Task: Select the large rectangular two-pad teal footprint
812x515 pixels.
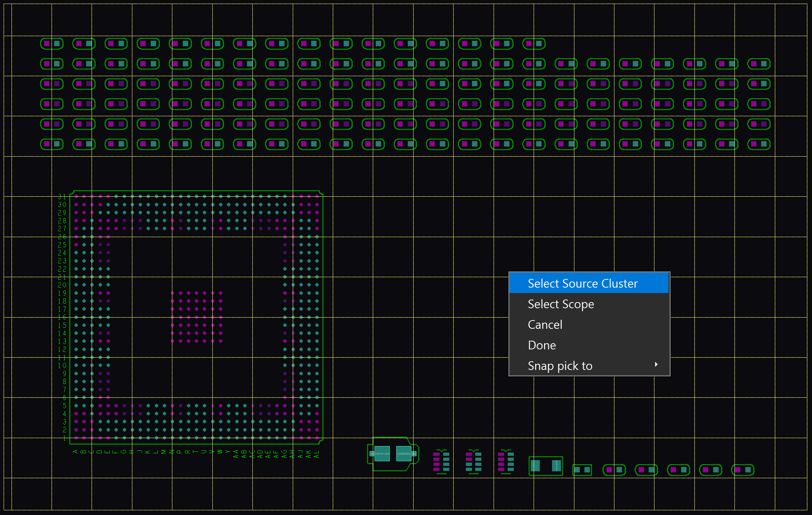Action: point(546,466)
